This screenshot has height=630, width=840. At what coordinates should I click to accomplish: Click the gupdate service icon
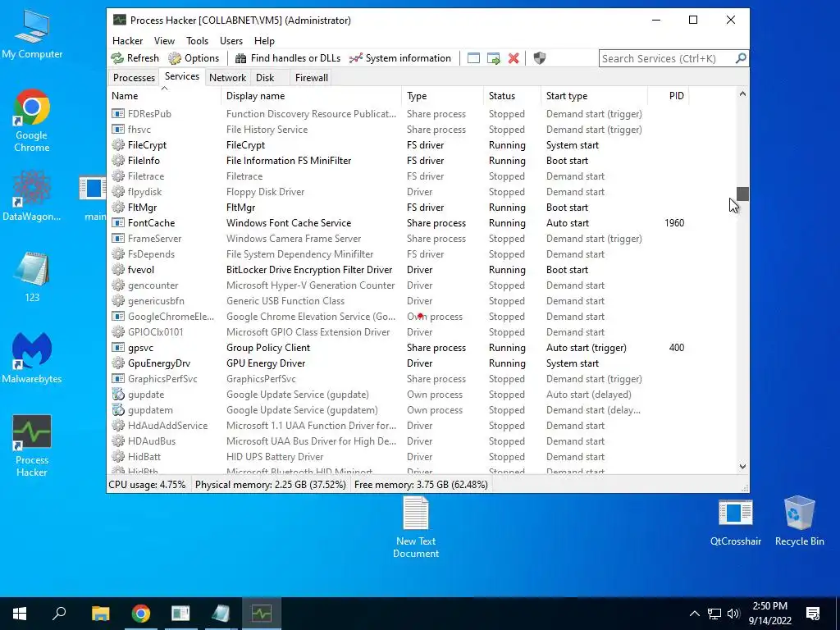(x=118, y=395)
